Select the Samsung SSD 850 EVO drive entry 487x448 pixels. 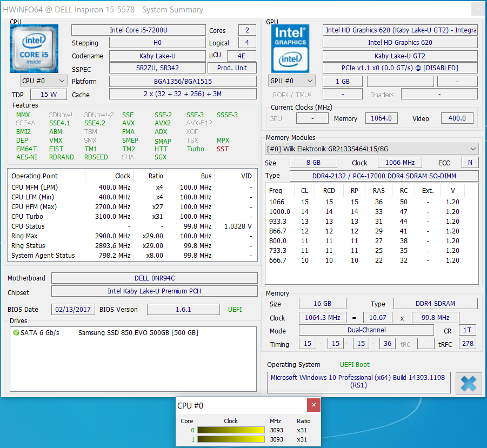(x=138, y=333)
